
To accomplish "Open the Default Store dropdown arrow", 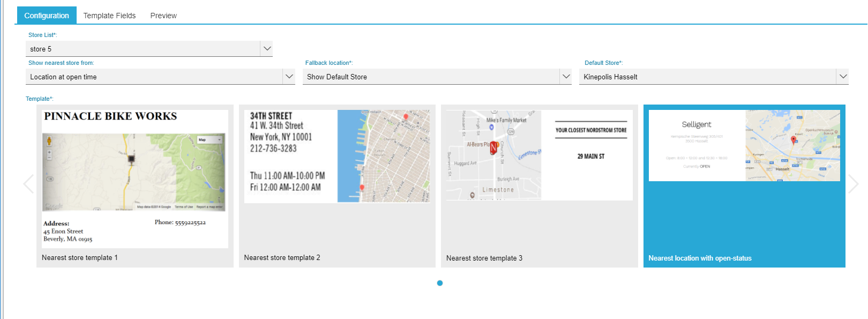I will coord(843,77).
